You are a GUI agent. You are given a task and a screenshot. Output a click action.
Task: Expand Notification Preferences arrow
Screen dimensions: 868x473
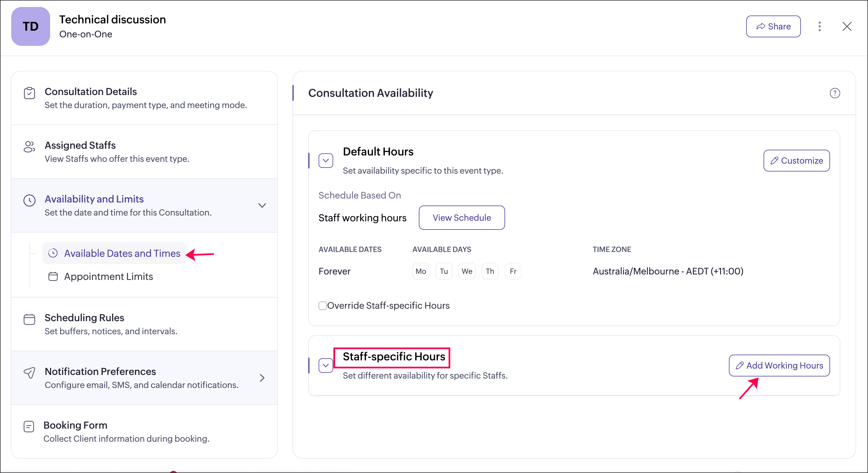tap(262, 378)
